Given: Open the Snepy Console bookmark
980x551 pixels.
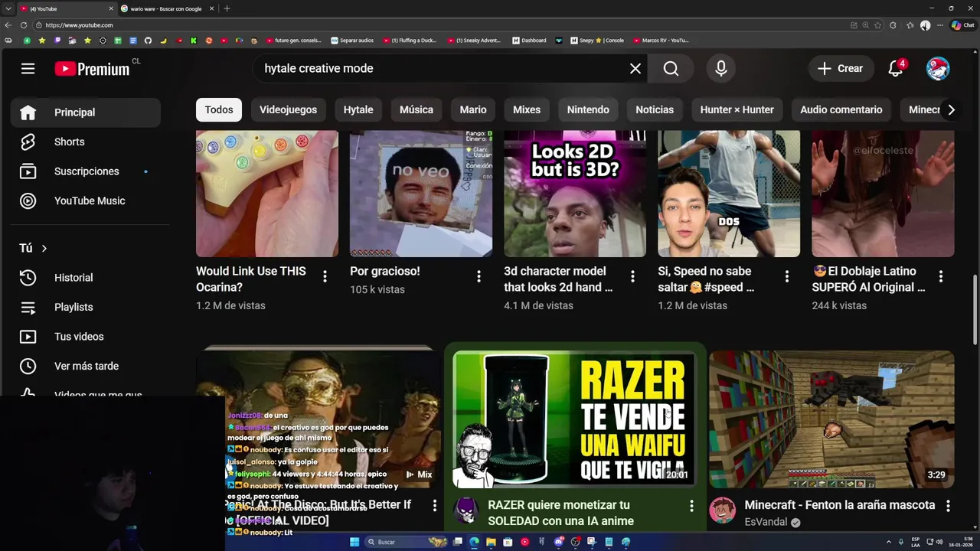Looking at the screenshot, I should tap(597, 41).
